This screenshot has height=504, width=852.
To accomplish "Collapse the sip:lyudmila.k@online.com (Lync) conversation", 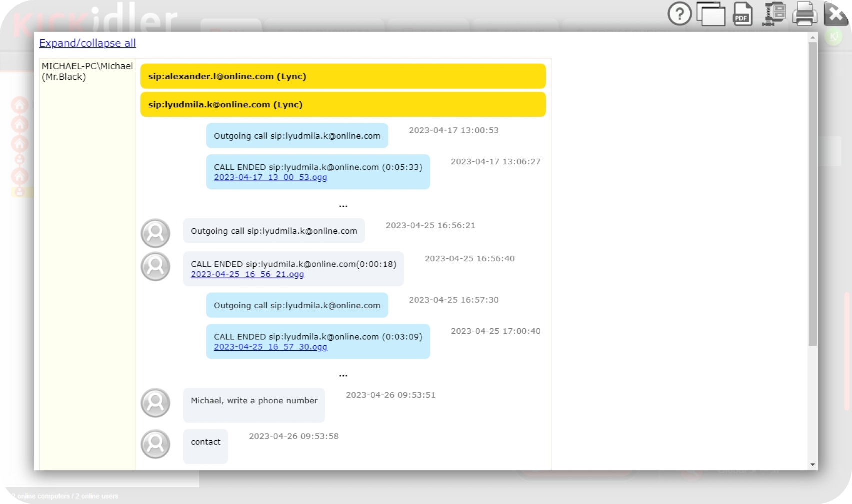I will coord(343,105).
